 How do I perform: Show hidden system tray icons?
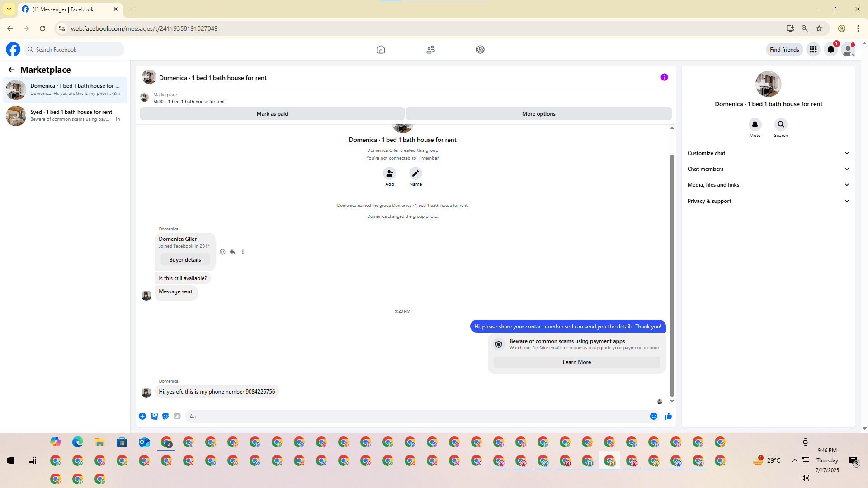pos(794,460)
